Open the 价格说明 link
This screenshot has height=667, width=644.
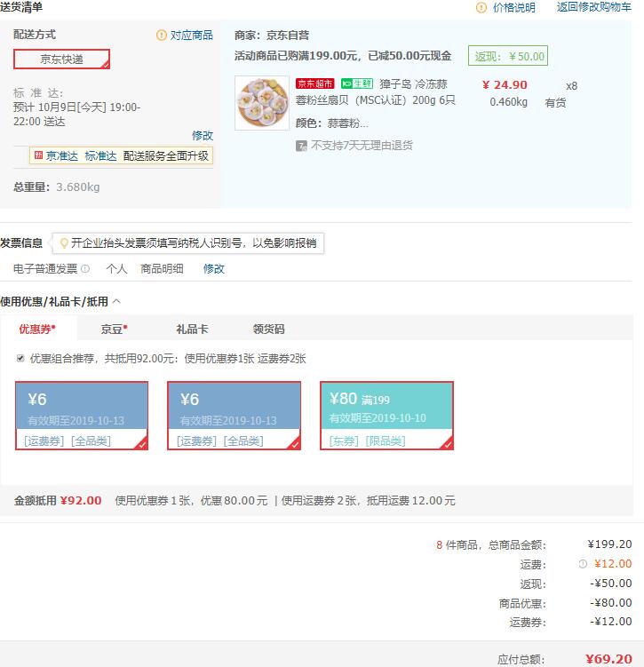click(513, 8)
